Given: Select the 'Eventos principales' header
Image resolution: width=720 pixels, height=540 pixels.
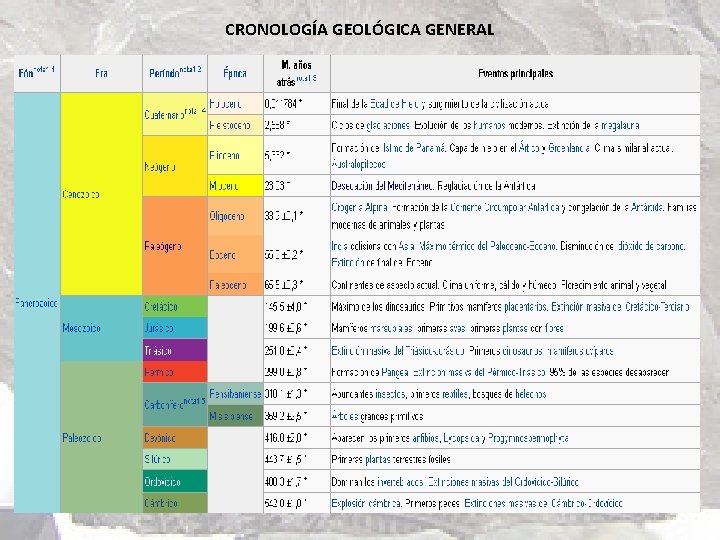Looking at the screenshot, I should click(515, 73).
